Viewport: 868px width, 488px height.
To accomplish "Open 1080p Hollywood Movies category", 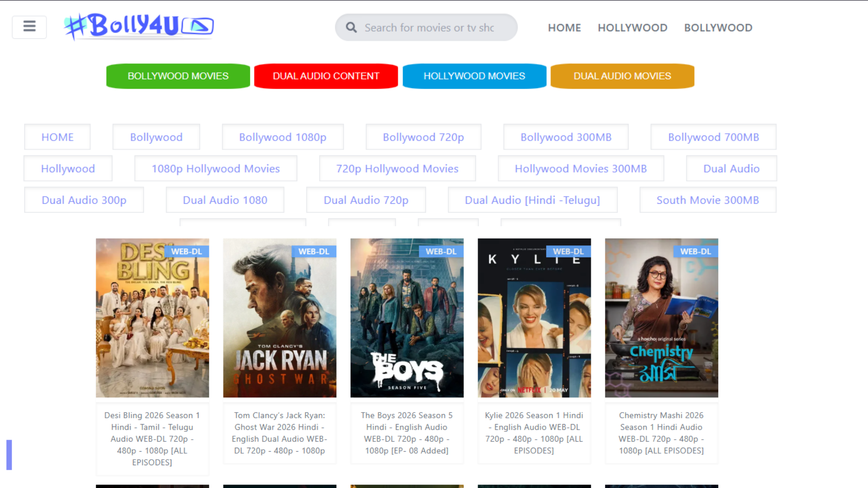I will click(216, 168).
